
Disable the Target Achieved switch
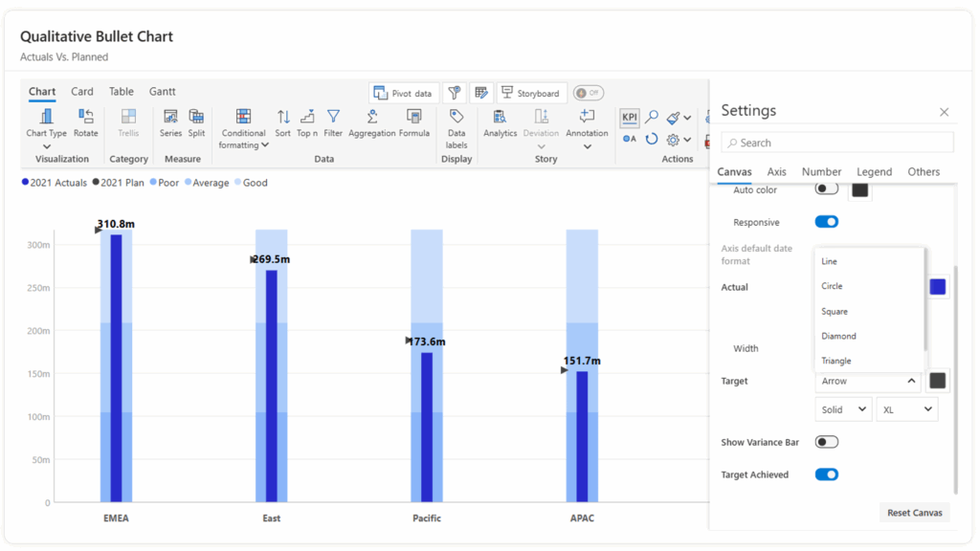(826, 474)
